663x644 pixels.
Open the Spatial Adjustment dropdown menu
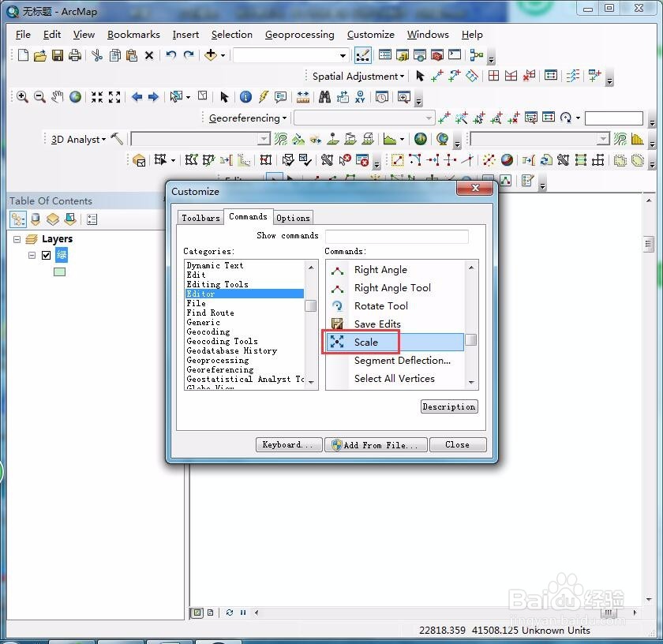coord(358,76)
